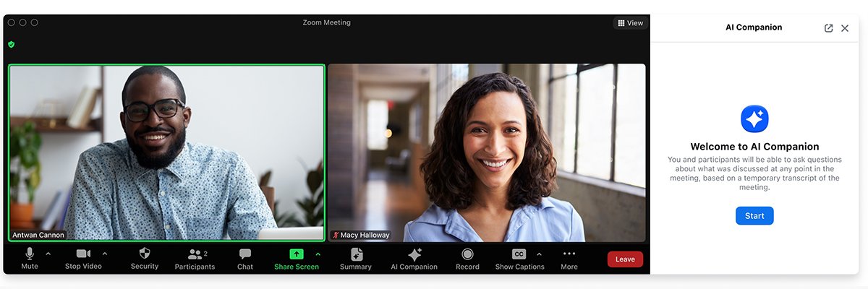Open the View layout menu
The height and width of the screenshot is (289, 868).
(x=630, y=23)
